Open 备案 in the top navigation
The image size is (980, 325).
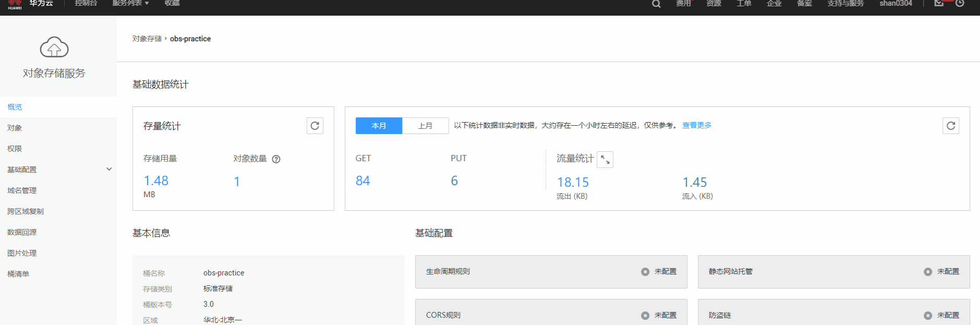[805, 3]
